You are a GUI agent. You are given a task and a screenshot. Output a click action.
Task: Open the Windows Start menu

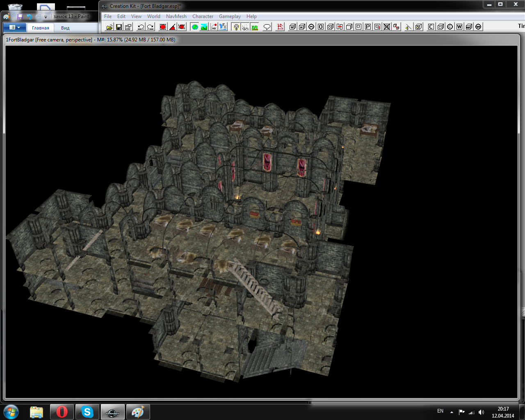pyautogui.click(x=11, y=411)
